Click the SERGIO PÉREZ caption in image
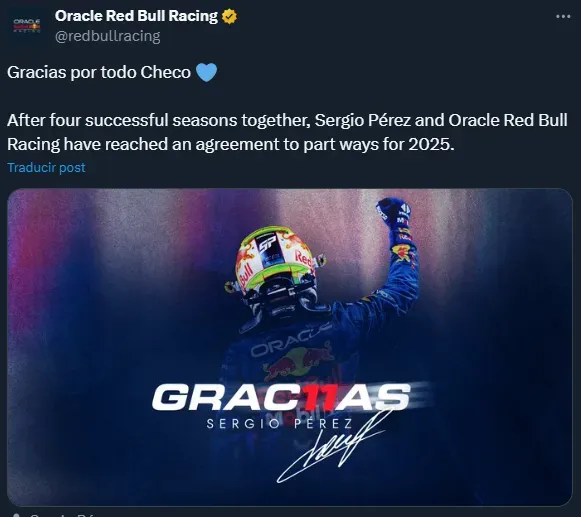 (279, 424)
